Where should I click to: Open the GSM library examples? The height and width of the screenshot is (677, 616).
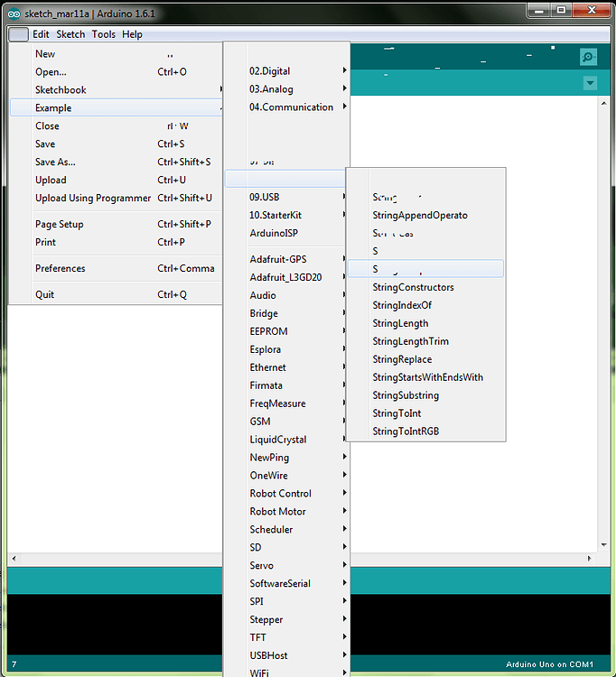(287, 422)
